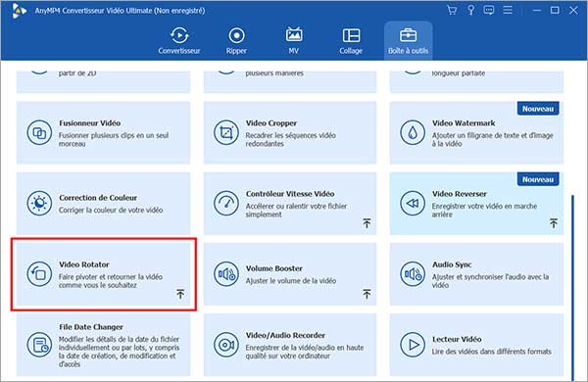Switch to the Collage tab
The image size is (588, 382).
351,40
